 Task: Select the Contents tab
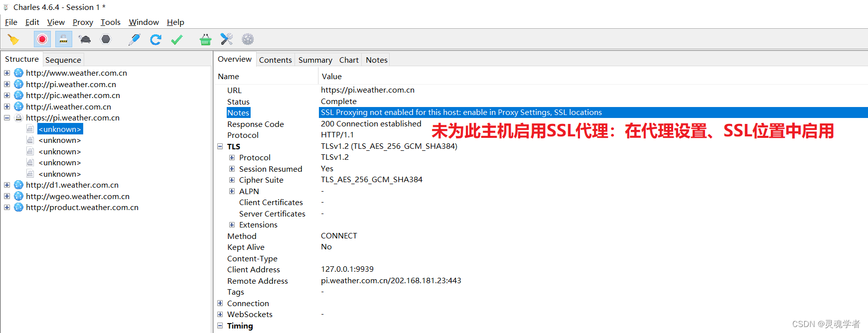(276, 60)
